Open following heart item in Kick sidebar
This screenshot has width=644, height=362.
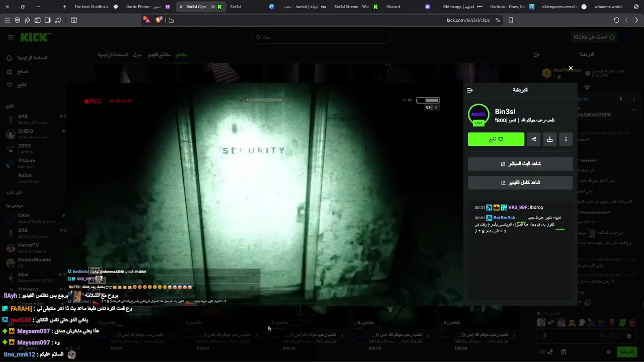click(x=17, y=85)
